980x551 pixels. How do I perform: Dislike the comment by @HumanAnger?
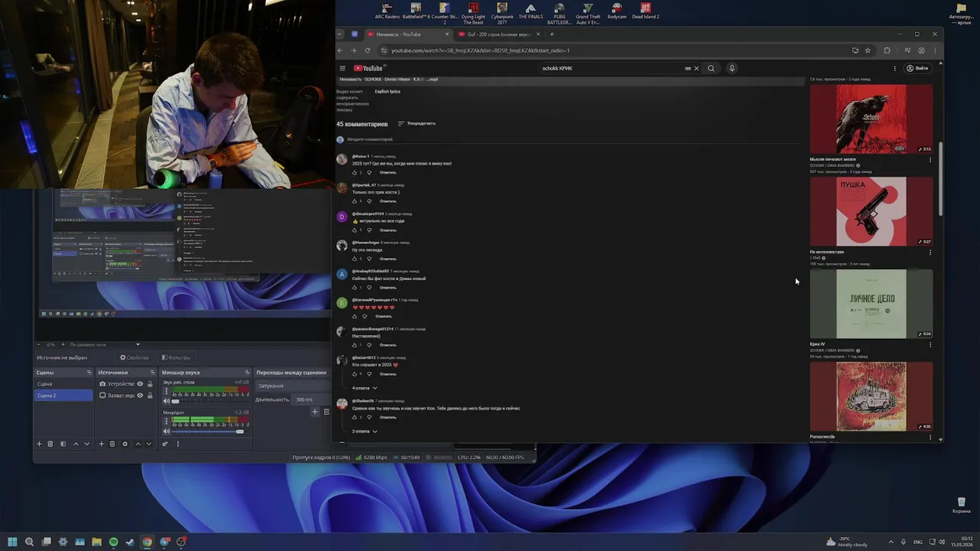[x=369, y=259]
